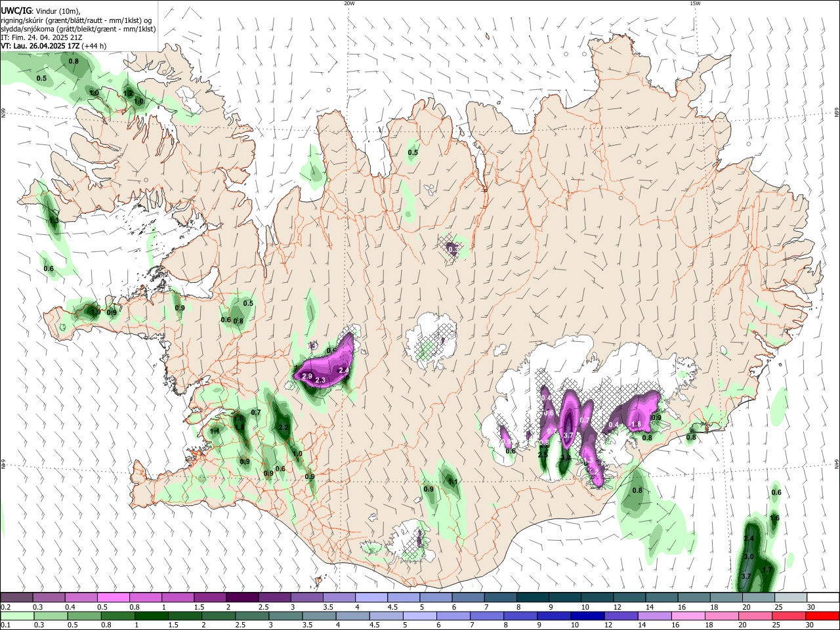This screenshot has width=840, height=630.
Task: Click the 1.7 rain value offshore
Action: point(768,570)
